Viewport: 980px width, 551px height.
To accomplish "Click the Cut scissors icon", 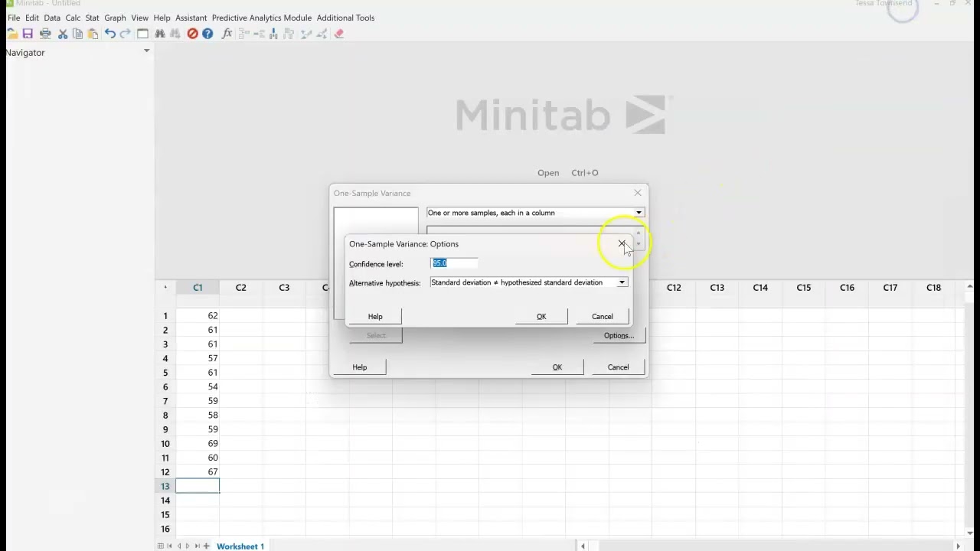I will click(63, 34).
